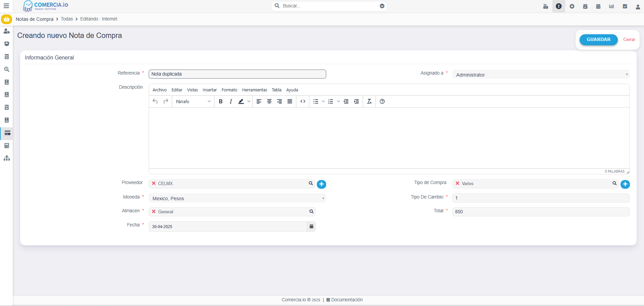The image size is (644, 306).
Task: Open the Archivo editor menu
Action: [x=159, y=90]
